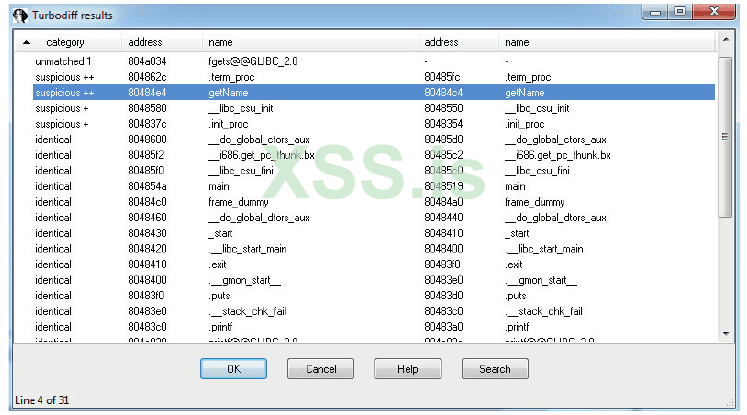Click the 'Line 4 of 31' status text

tap(42, 400)
